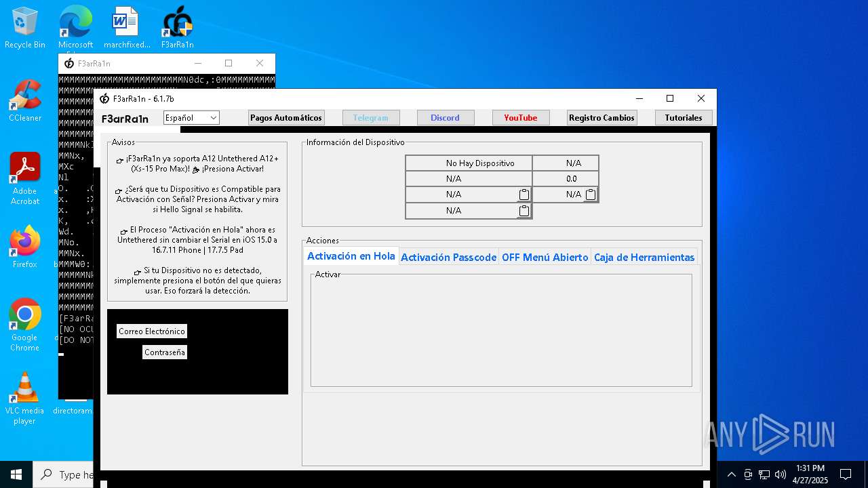The image size is (868, 488).
Task: Open the Google Chrome desktop shortcut
Action: [25, 325]
